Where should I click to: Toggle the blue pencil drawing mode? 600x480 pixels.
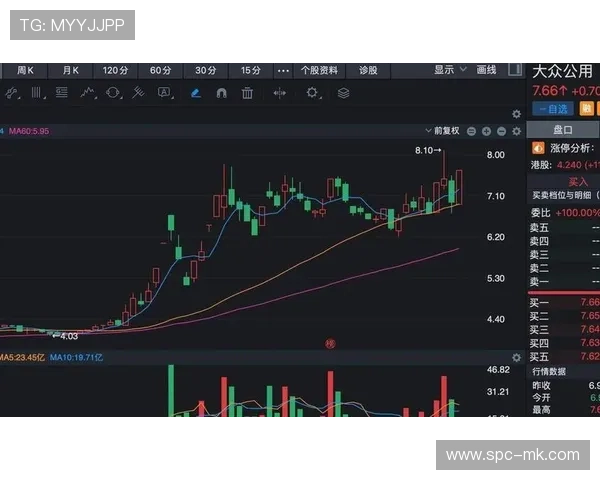tap(196, 93)
